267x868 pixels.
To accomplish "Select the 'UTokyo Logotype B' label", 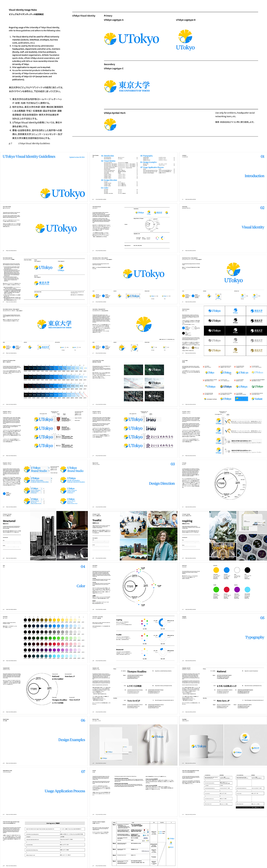I will [x=185, y=20].
